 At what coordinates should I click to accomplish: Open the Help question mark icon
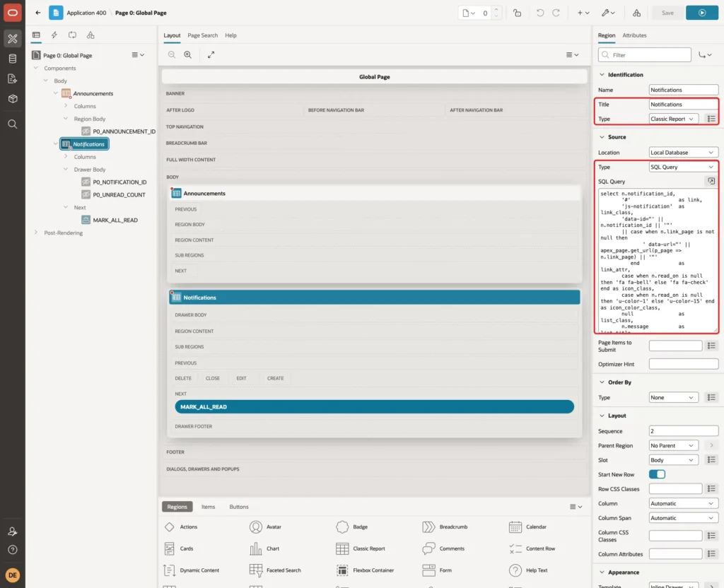click(13, 550)
